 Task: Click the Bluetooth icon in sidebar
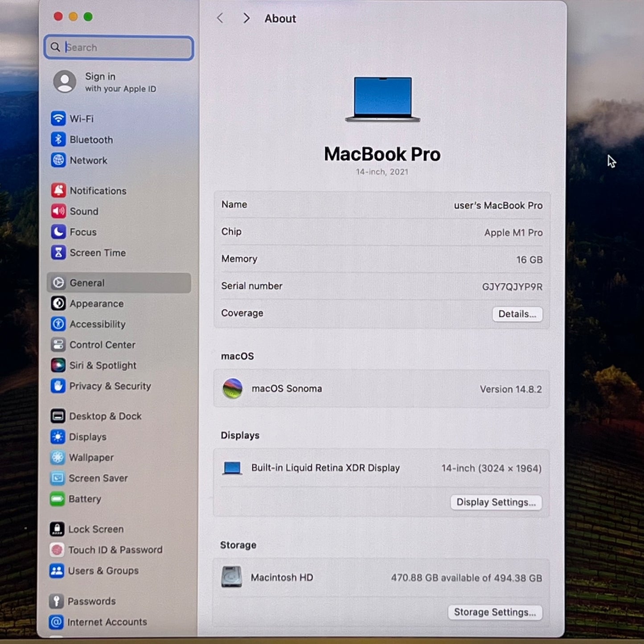click(58, 139)
